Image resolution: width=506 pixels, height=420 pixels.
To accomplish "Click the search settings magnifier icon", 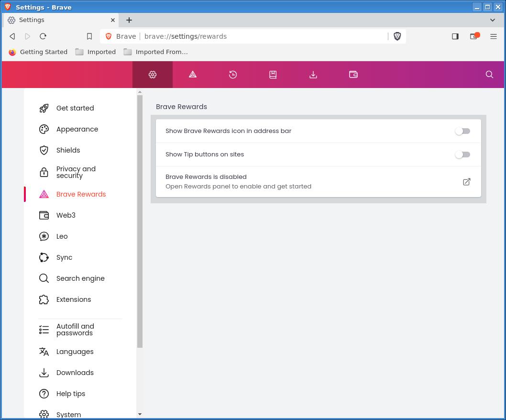I will [489, 75].
